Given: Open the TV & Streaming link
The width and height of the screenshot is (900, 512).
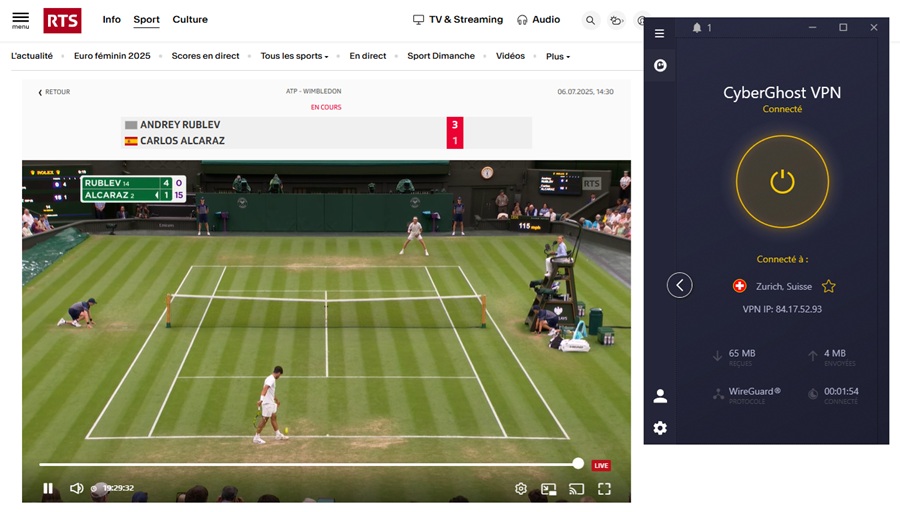Looking at the screenshot, I should (459, 20).
